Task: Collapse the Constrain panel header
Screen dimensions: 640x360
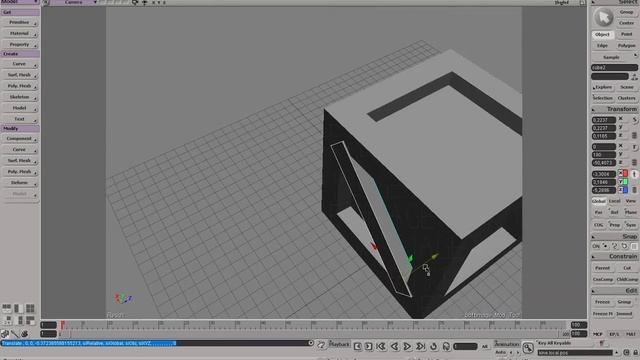Action: pos(615,256)
